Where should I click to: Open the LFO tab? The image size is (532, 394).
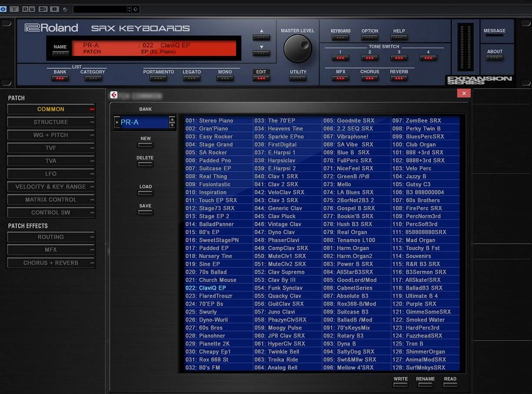click(x=51, y=174)
